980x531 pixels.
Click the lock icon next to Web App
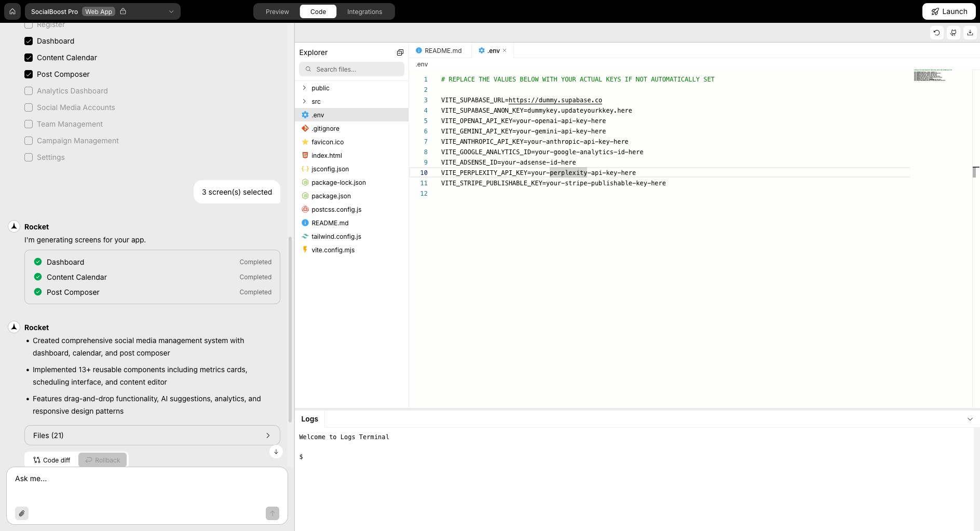(x=123, y=11)
